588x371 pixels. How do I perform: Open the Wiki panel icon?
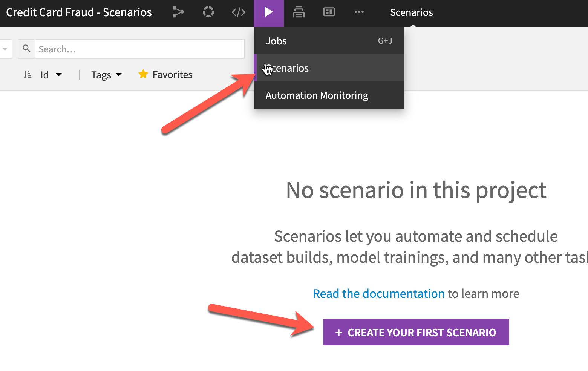[x=329, y=12]
